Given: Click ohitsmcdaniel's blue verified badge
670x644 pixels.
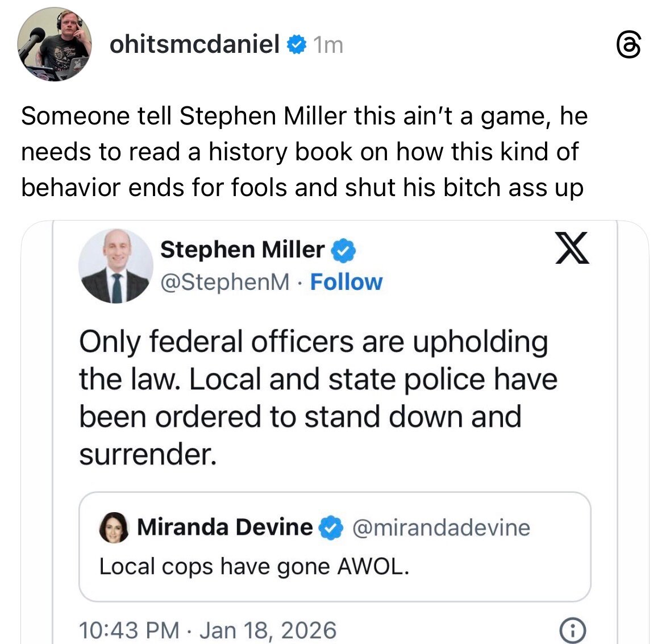Looking at the screenshot, I should (297, 44).
